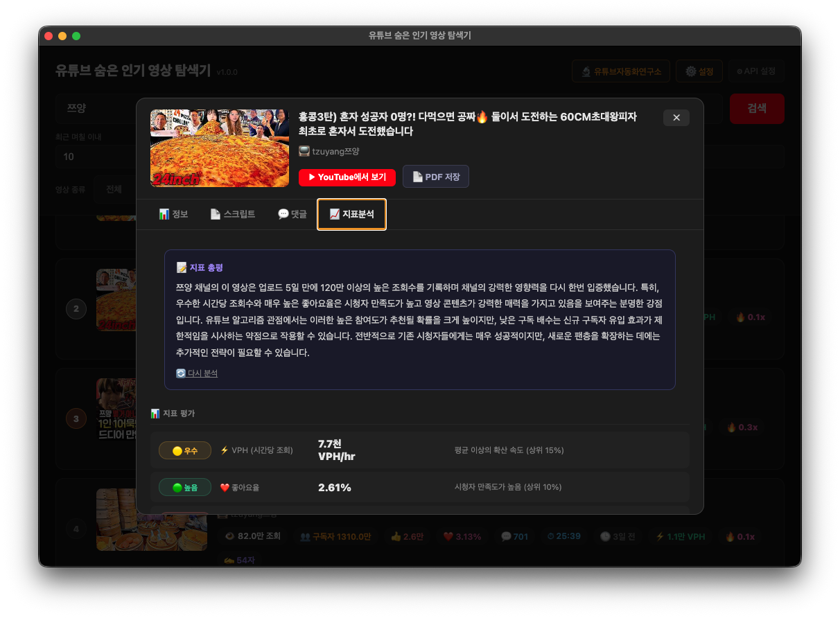This screenshot has height=618, width=840.
Task: Click result number 2 thumbnail
Action: pos(116,300)
